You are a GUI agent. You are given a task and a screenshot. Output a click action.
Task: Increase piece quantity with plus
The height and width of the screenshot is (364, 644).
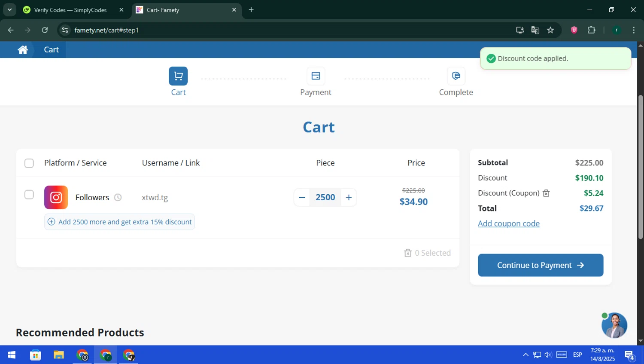349,197
